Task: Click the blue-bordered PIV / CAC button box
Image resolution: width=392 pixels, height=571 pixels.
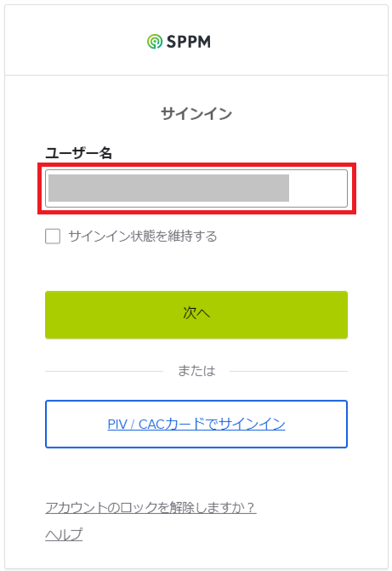Action: 196,425
